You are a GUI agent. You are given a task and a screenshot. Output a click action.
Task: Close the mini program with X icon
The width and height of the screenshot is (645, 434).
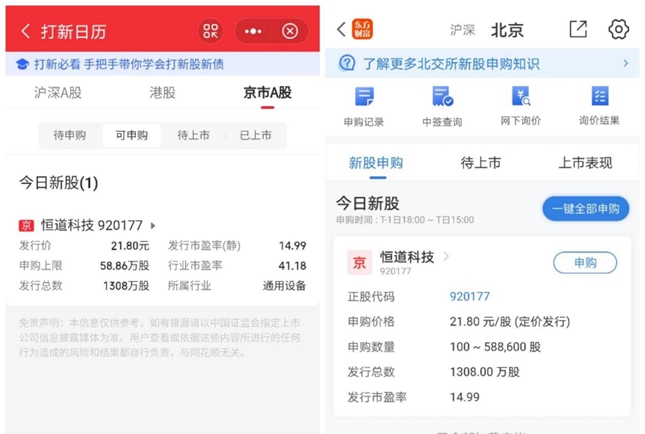290,31
